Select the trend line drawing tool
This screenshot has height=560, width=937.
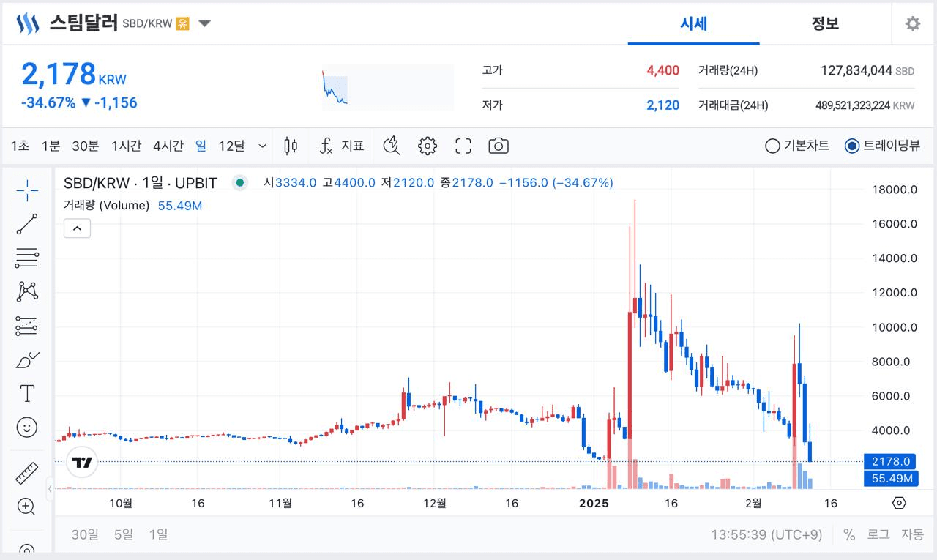click(x=27, y=224)
